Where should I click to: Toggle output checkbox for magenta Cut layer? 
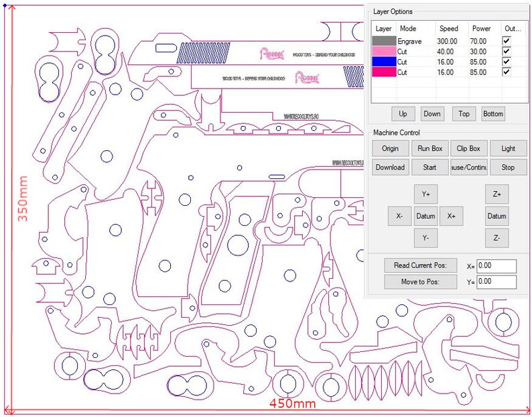click(507, 72)
